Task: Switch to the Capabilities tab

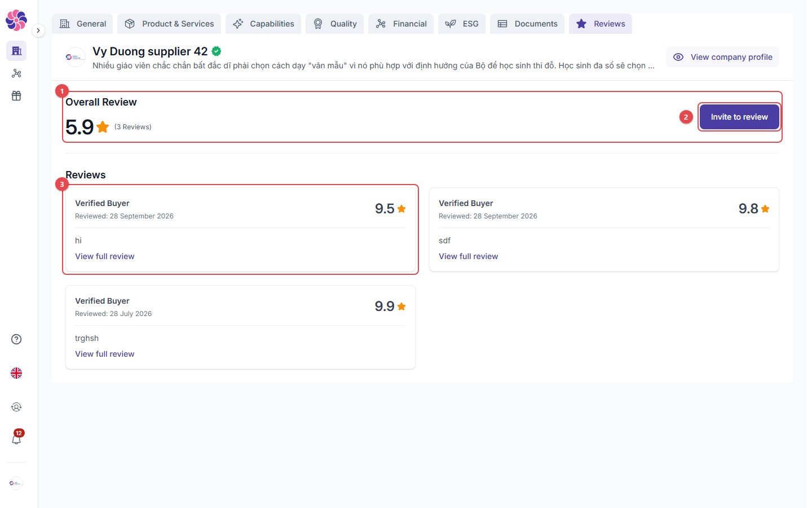Action: click(x=263, y=24)
